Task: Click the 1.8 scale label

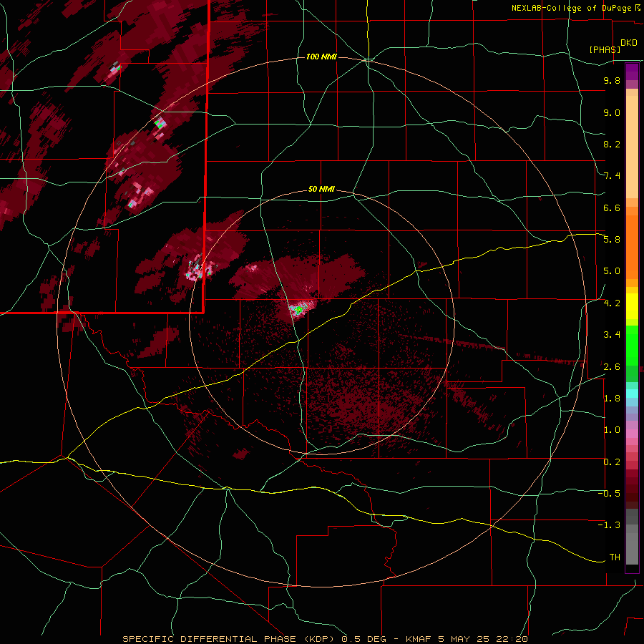Action: 612,399
